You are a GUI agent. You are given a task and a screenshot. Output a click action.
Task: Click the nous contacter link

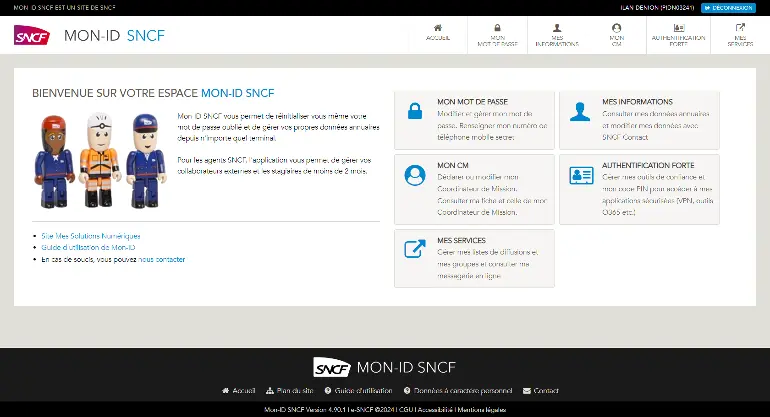point(162,259)
